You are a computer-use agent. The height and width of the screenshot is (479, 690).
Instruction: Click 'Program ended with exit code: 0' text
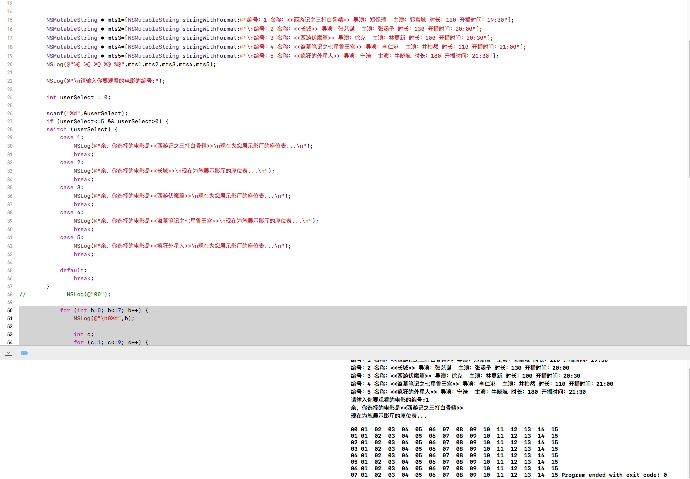point(614,475)
